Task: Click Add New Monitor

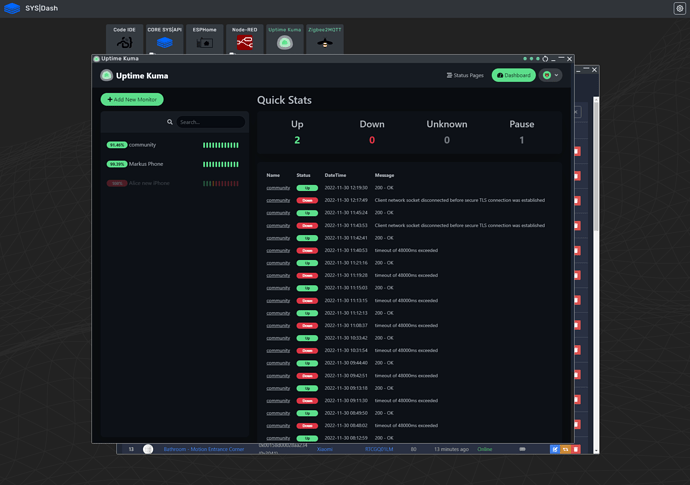Action: coord(132,99)
